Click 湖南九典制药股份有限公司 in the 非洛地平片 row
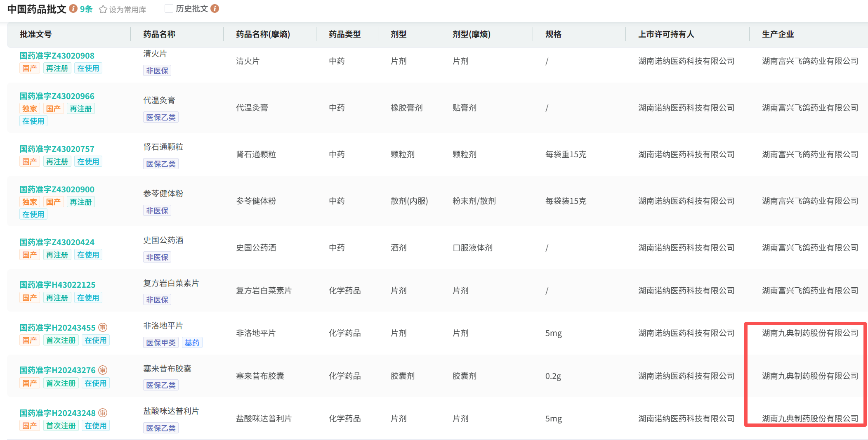This screenshot has height=440, width=868. click(x=810, y=333)
